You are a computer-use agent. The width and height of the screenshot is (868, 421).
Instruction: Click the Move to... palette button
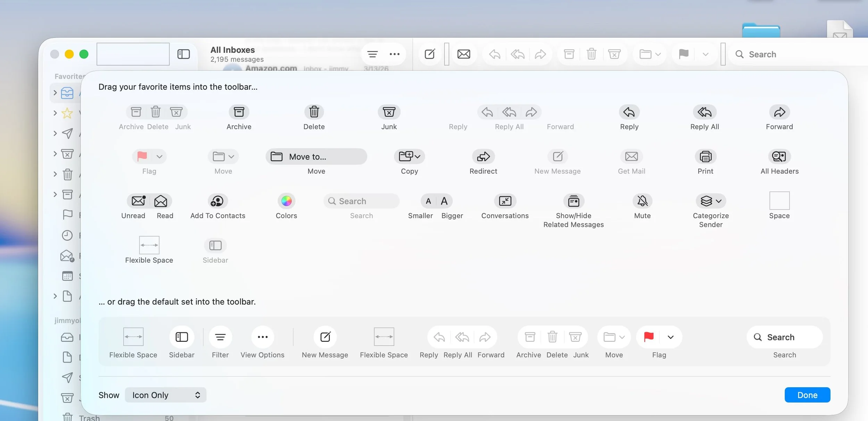pos(316,157)
